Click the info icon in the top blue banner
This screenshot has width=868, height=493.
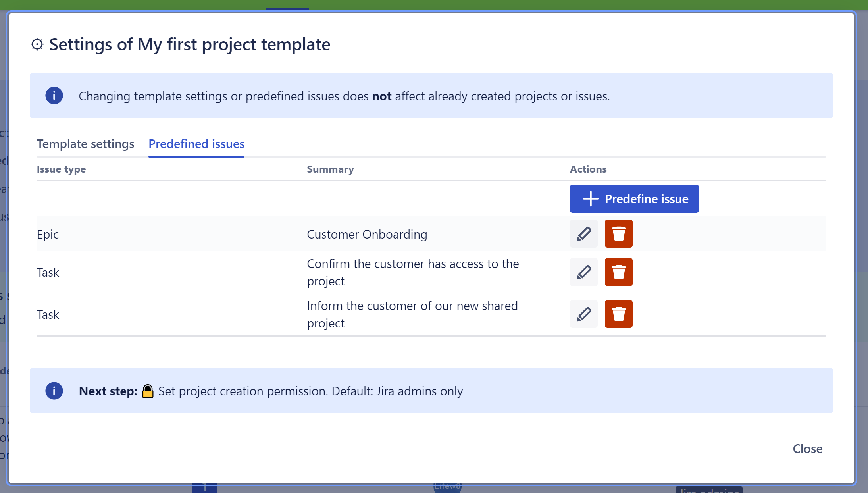[x=54, y=96]
